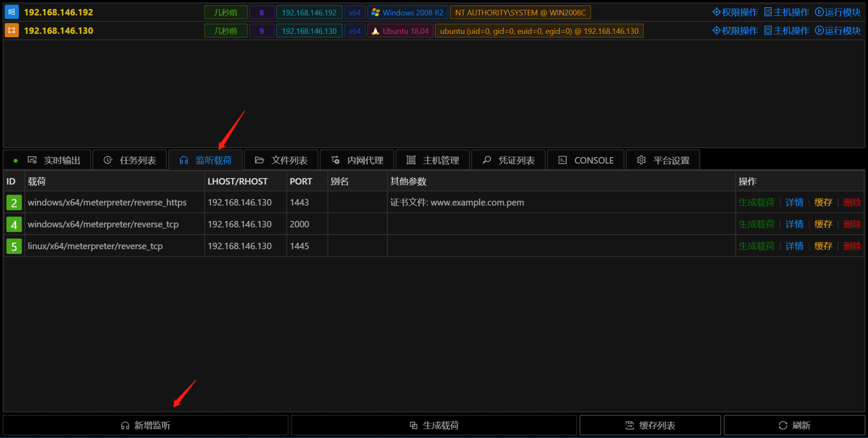Open the 凭证列表 tab

coord(509,160)
